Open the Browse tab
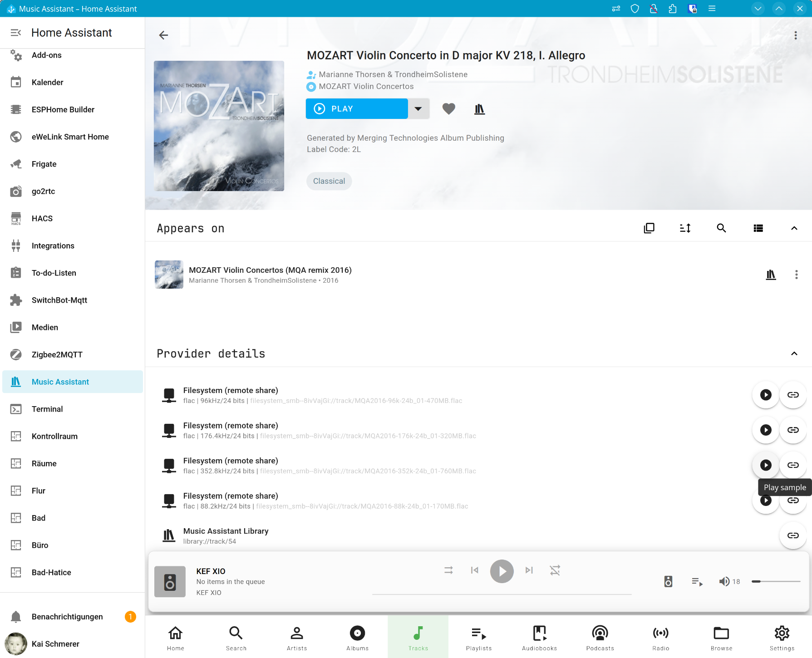Image resolution: width=812 pixels, height=658 pixels. click(722, 637)
